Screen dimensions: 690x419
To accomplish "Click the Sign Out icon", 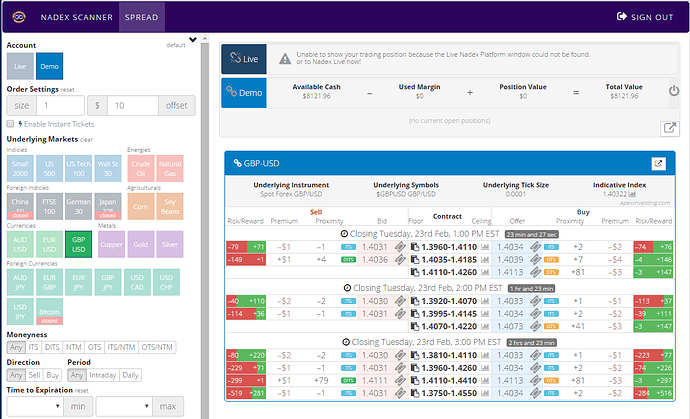I will pos(623,17).
